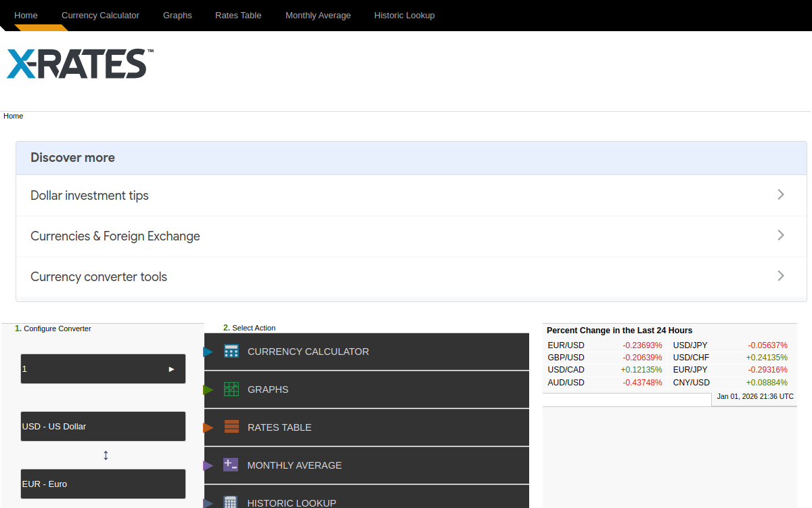Click the GBP/USD pair
Viewport: 812px width, 508px height.
pyautogui.click(x=566, y=358)
